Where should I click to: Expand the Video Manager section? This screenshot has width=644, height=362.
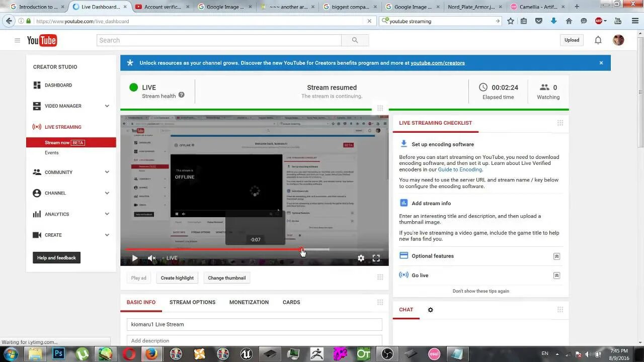(x=107, y=106)
